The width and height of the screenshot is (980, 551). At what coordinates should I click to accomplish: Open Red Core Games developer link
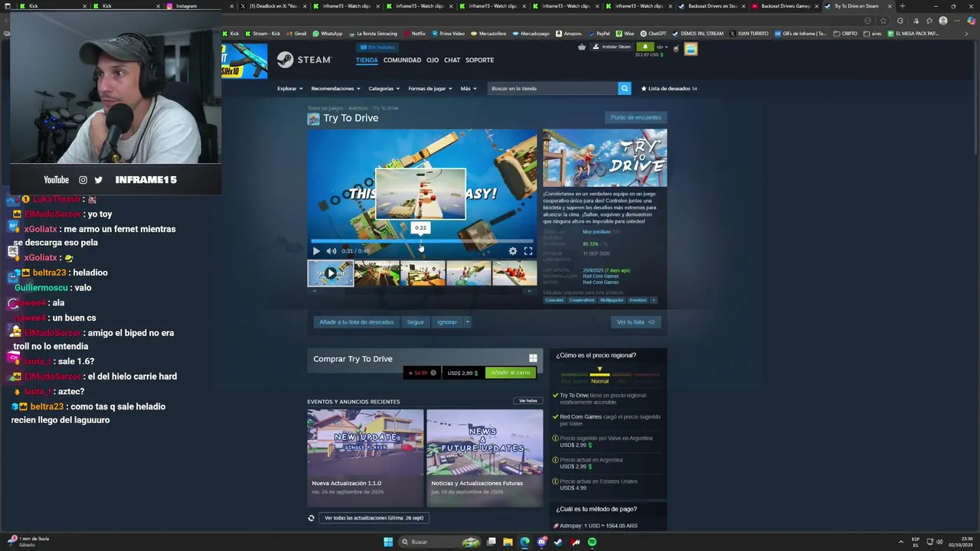point(600,276)
